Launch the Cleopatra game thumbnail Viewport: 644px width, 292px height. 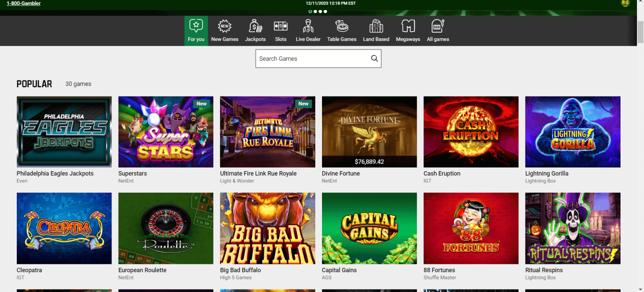click(x=64, y=228)
